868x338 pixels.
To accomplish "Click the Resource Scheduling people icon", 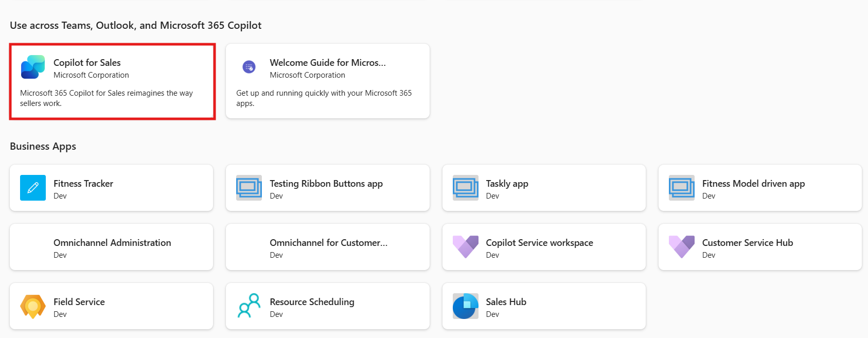I will click(x=249, y=306).
